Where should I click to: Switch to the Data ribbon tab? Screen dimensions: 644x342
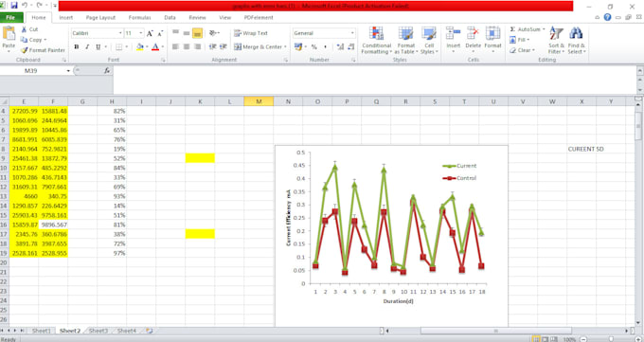(x=170, y=18)
